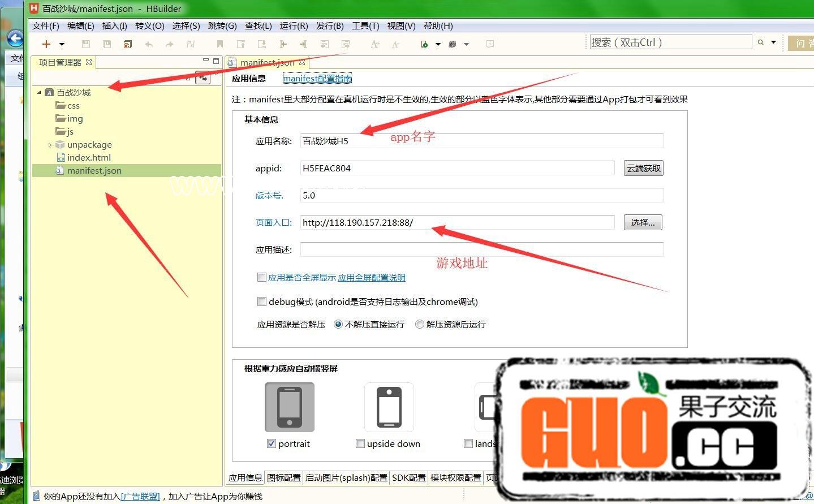The width and height of the screenshot is (814, 504).
Task: Enable the debug模式 checkbox
Action: coord(261,301)
